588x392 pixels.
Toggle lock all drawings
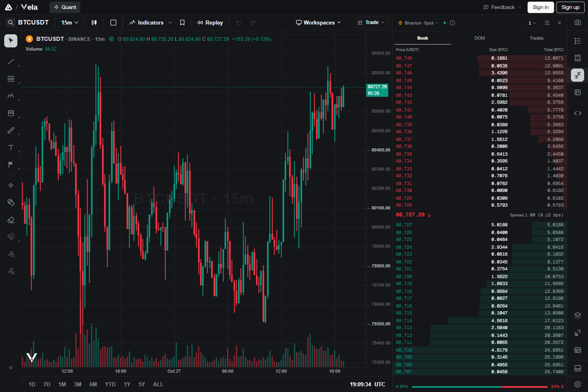(11, 254)
